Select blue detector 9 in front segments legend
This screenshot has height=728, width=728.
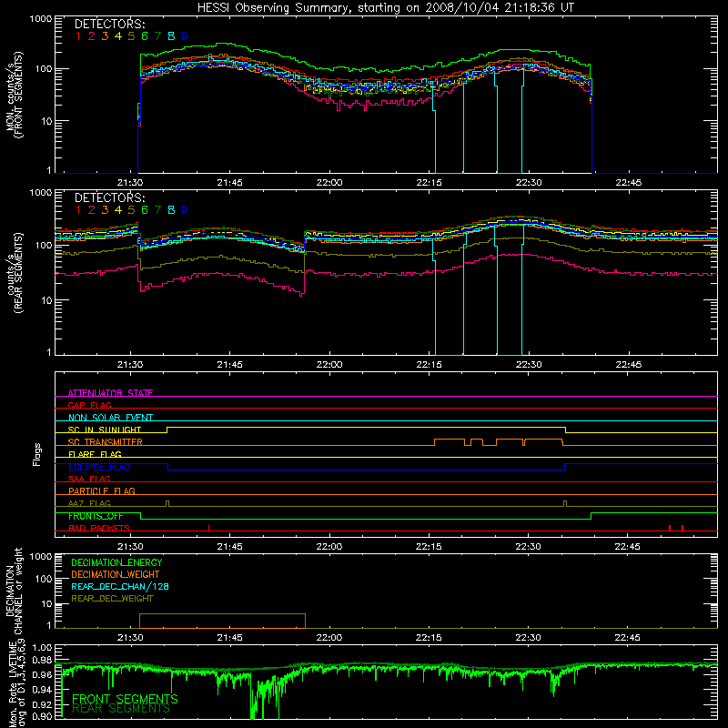pos(185,36)
